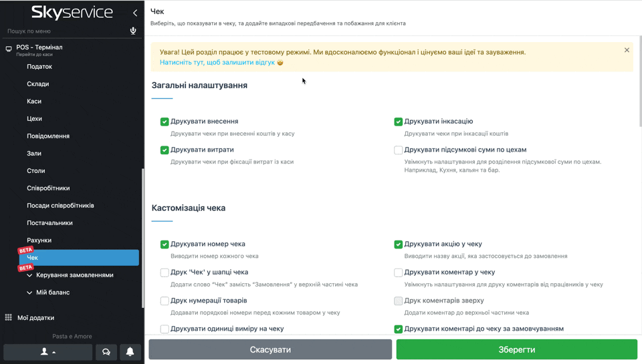Collapse the sidebar with the chevron arrow
Screen dimensions: 642x364
click(x=135, y=13)
